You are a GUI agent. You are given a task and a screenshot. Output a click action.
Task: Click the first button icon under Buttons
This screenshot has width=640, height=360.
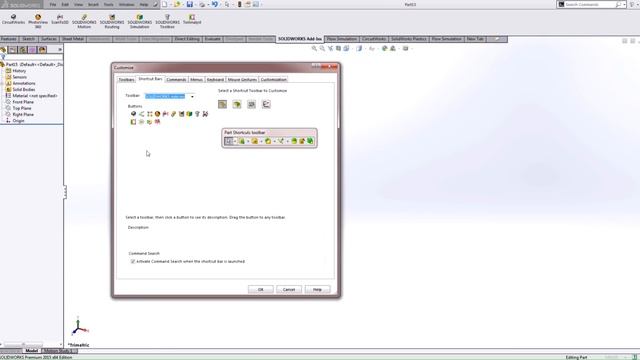point(133,114)
